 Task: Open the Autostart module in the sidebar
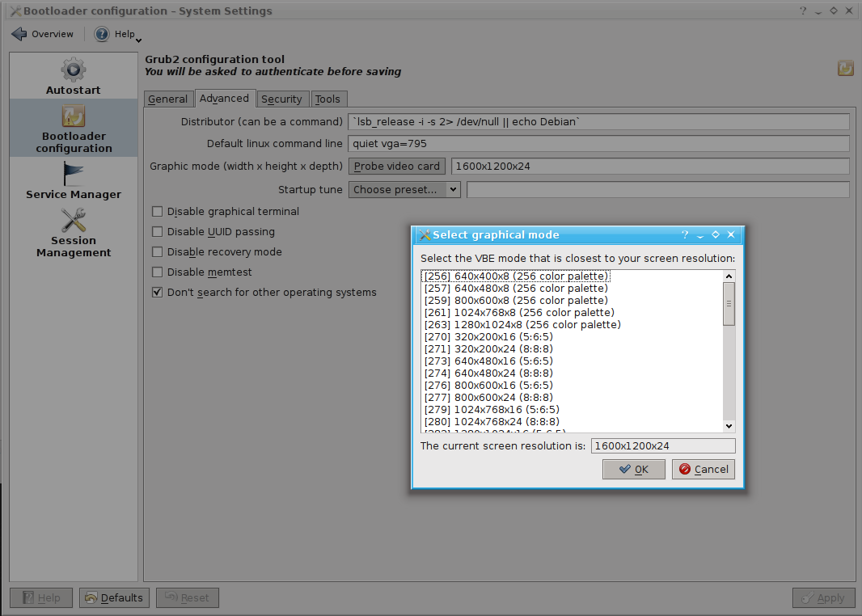73,76
